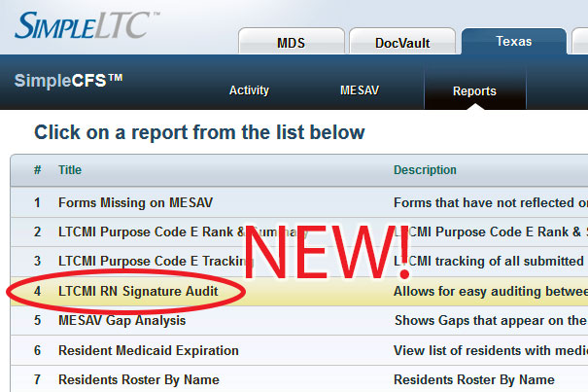This screenshot has width=588, height=392.
Task: Open Residents Roster By Name title link
Action: click(x=138, y=379)
